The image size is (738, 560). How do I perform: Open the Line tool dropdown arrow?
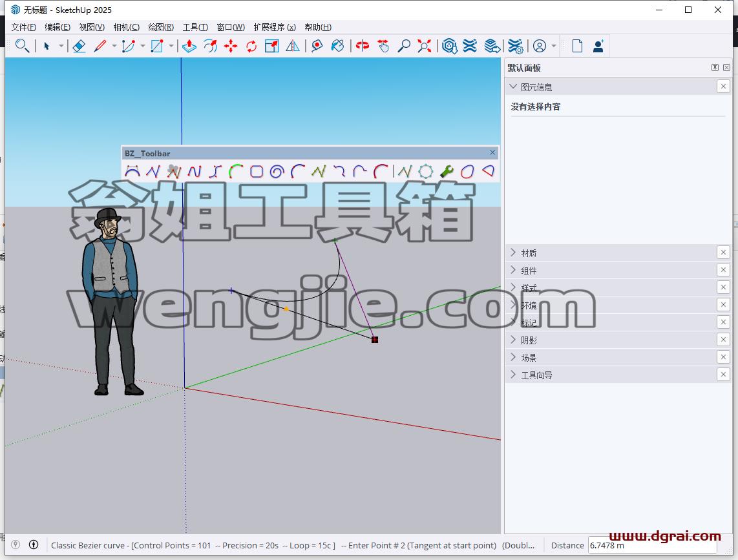[x=114, y=46]
